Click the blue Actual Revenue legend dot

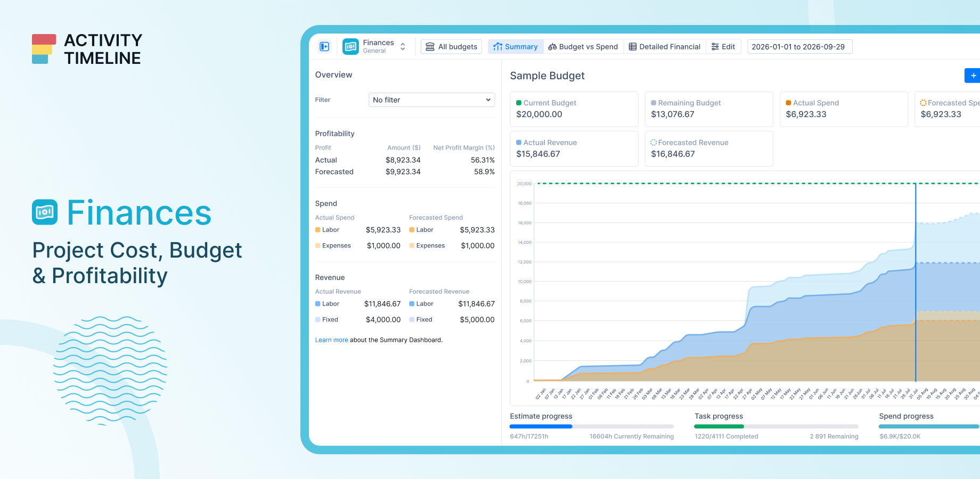(x=519, y=143)
